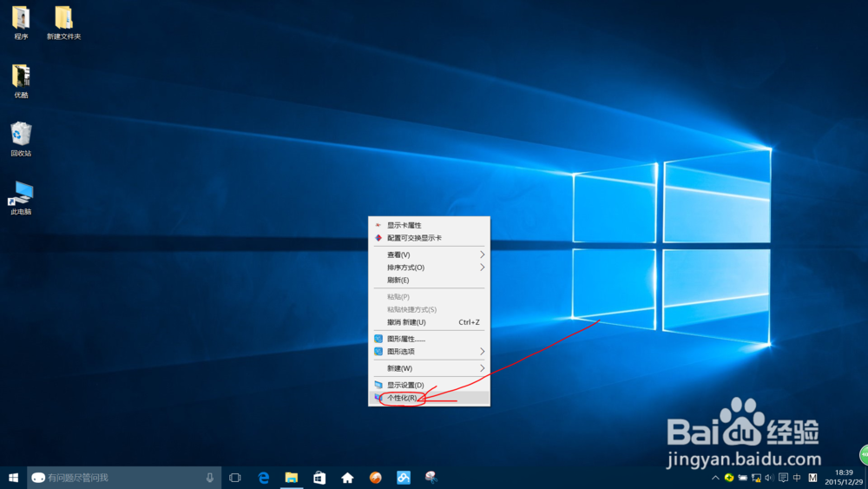Open 图形属性...... from the context menu
Screen dimensions: 868x489
click(x=429, y=339)
